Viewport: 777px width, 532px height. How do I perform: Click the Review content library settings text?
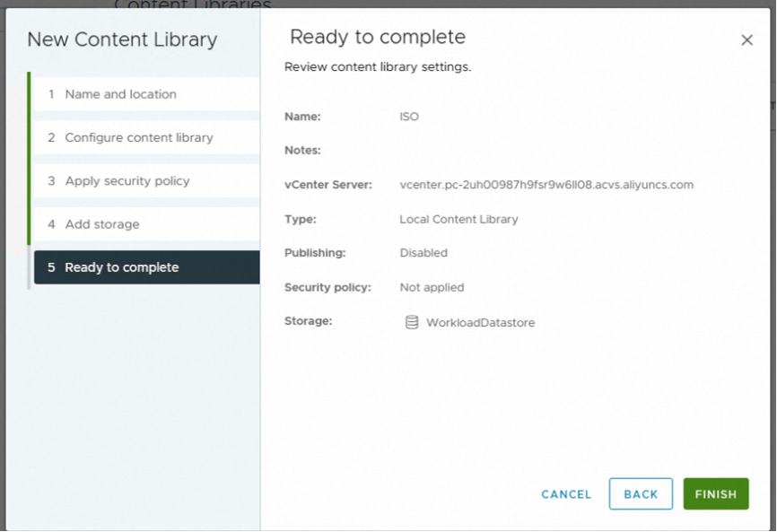(x=378, y=67)
